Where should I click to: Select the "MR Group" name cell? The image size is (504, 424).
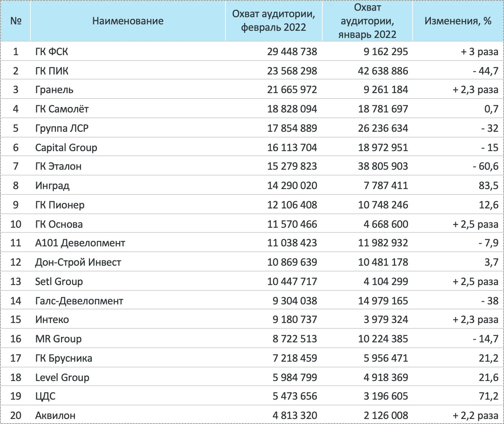pos(58,339)
